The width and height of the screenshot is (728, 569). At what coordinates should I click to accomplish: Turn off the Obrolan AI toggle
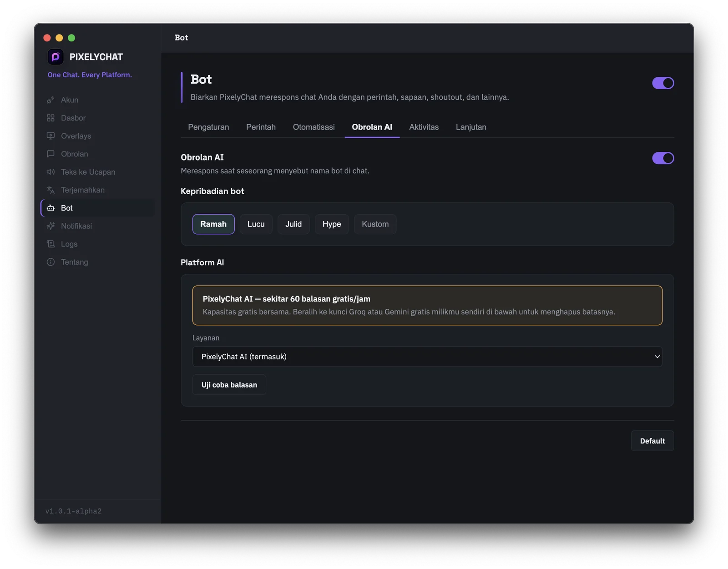pos(663,158)
